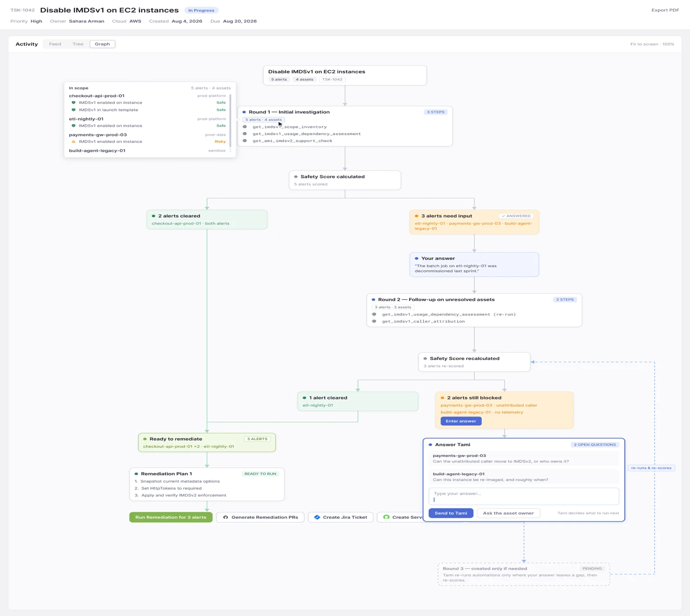Click the build-agent-legacy-01 row in scope list
The width and height of the screenshot is (690, 616).
click(147, 151)
